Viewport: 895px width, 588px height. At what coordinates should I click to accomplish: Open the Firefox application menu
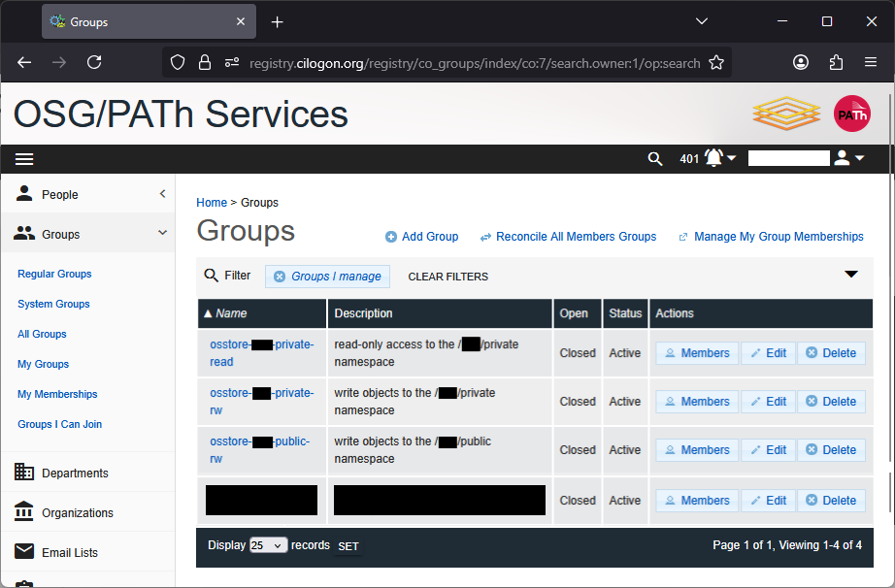(x=871, y=61)
